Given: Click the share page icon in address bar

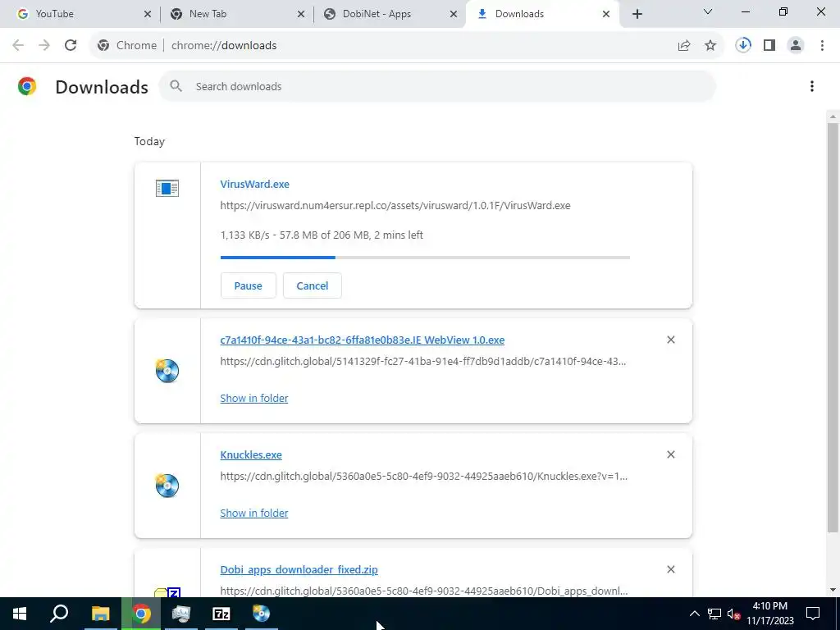Looking at the screenshot, I should [684, 46].
